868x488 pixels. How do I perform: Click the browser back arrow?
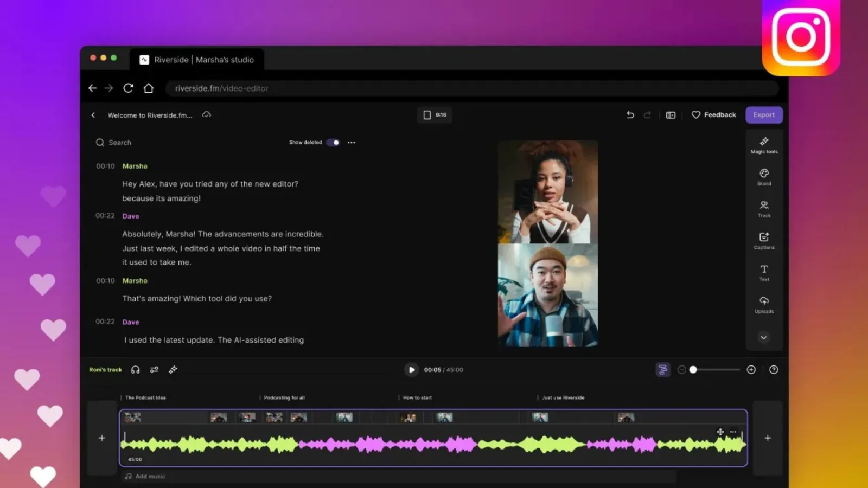pyautogui.click(x=92, y=88)
